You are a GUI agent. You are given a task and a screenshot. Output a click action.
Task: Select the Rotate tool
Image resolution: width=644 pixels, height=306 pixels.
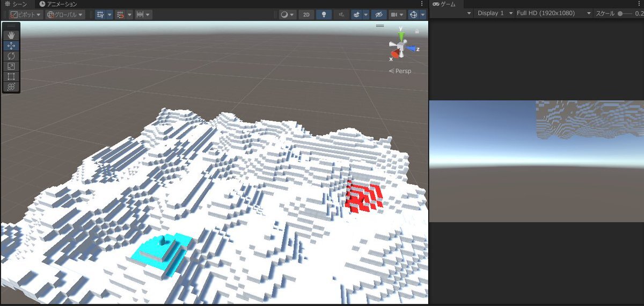pos(11,56)
